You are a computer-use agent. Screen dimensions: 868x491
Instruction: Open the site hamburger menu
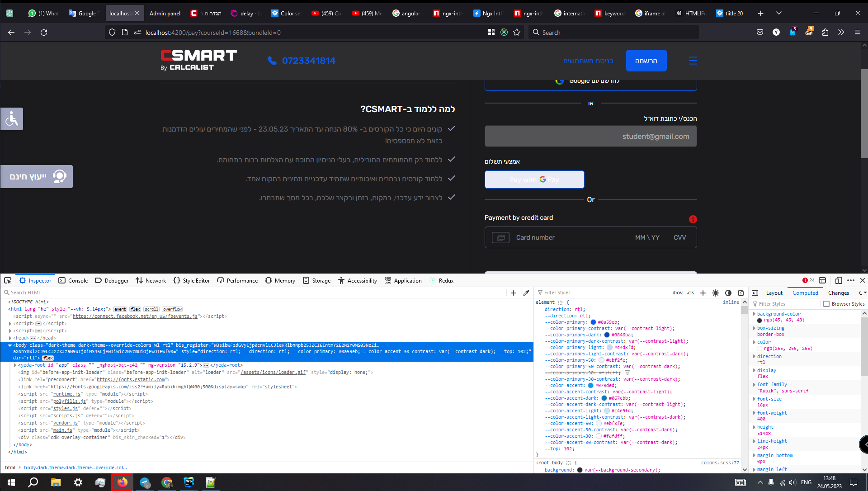pos(693,61)
